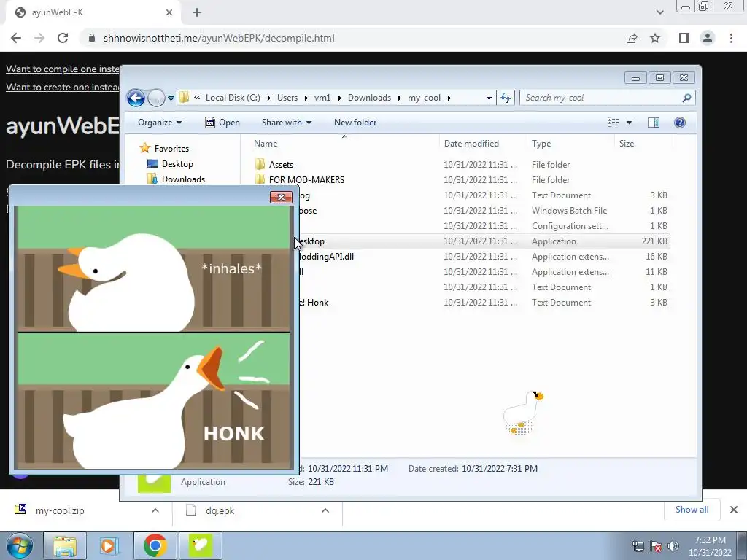Open Chrome tab search chevron

click(x=659, y=12)
